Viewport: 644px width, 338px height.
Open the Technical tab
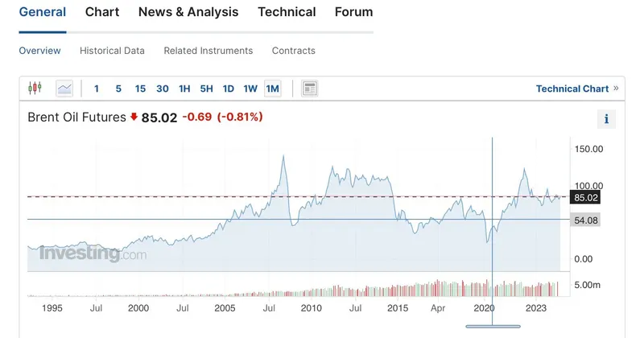point(287,12)
